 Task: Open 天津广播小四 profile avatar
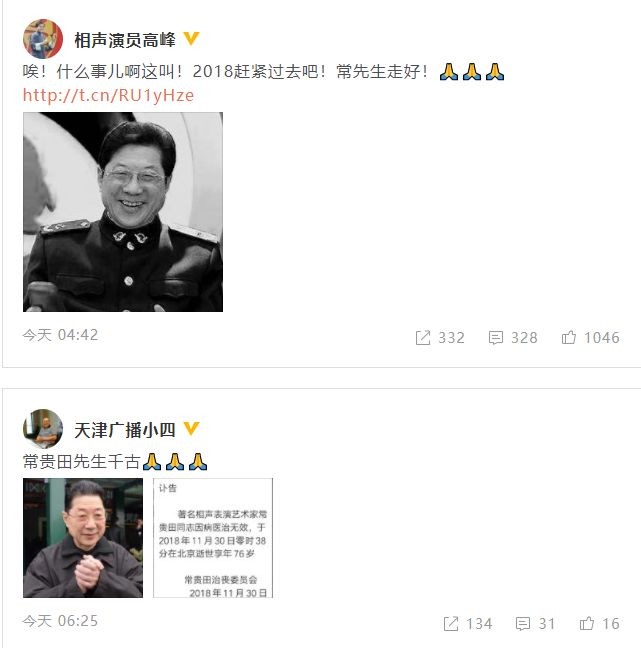pos(43,429)
